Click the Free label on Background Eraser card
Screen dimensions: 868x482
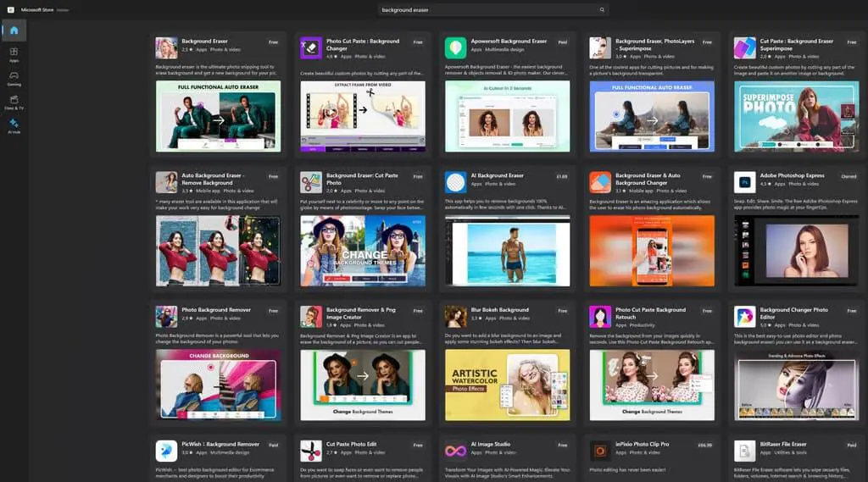click(x=274, y=42)
